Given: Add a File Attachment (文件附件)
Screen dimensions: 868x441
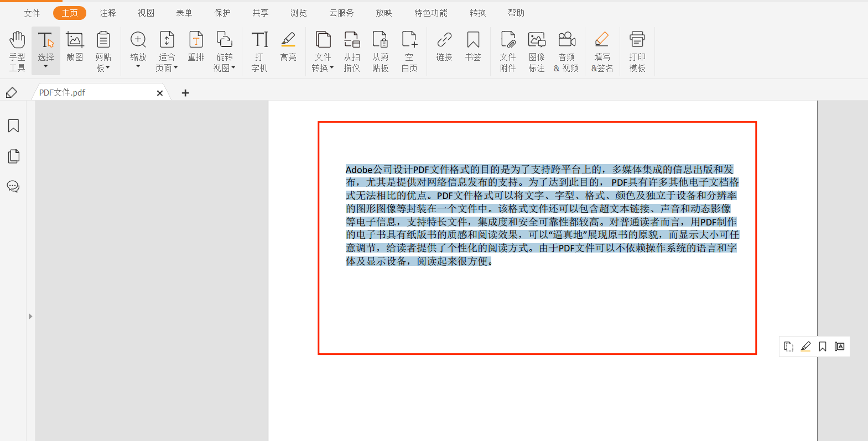Looking at the screenshot, I should coord(507,51).
